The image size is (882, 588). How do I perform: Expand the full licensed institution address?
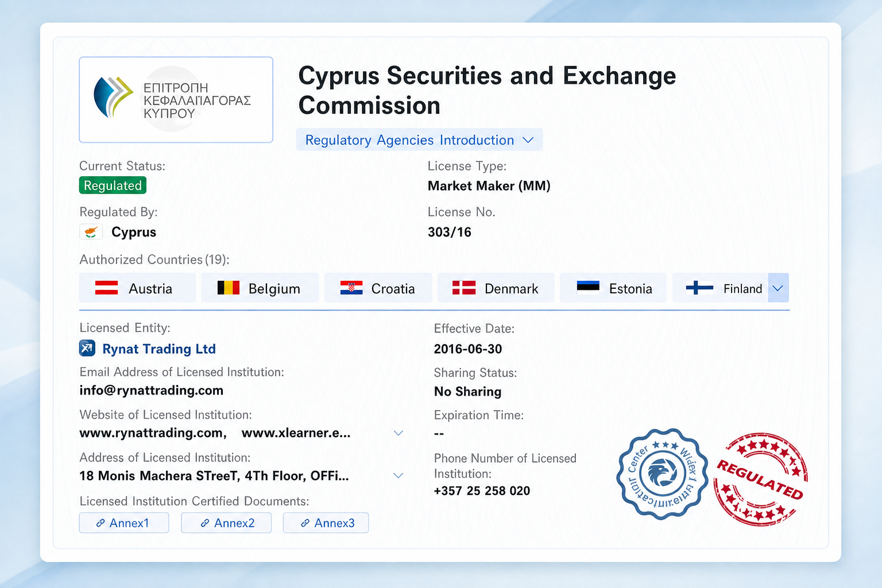pyautogui.click(x=399, y=475)
